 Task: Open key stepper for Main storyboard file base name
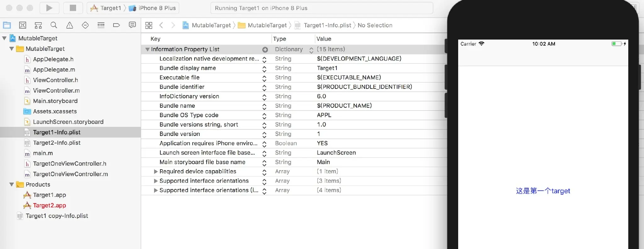pos(264,163)
